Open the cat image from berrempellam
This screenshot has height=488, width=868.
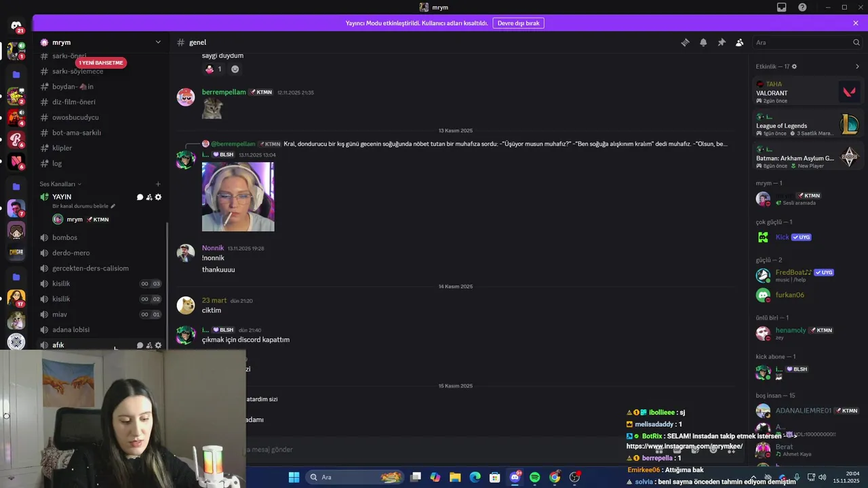click(212, 108)
